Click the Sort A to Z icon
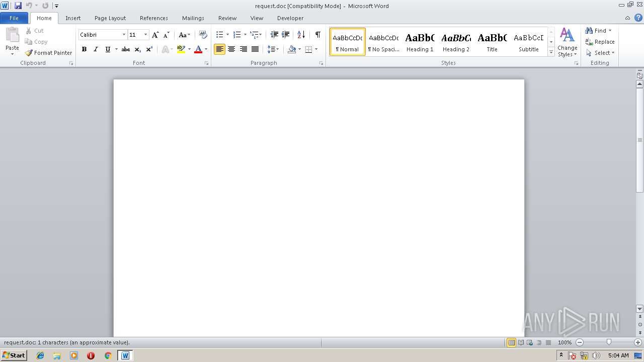Screen dimensions: 644x362 [301, 35]
